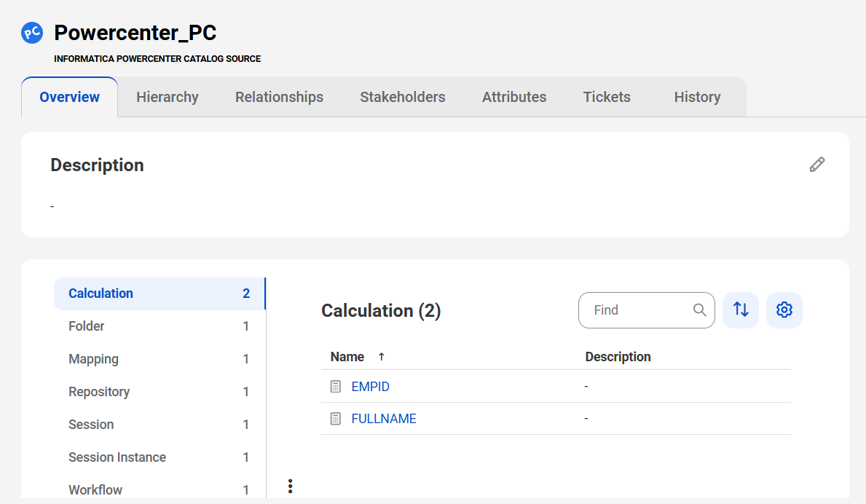The image size is (866, 504).
Task: Go to the Stakeholders tab
Action: click(403, 97)
